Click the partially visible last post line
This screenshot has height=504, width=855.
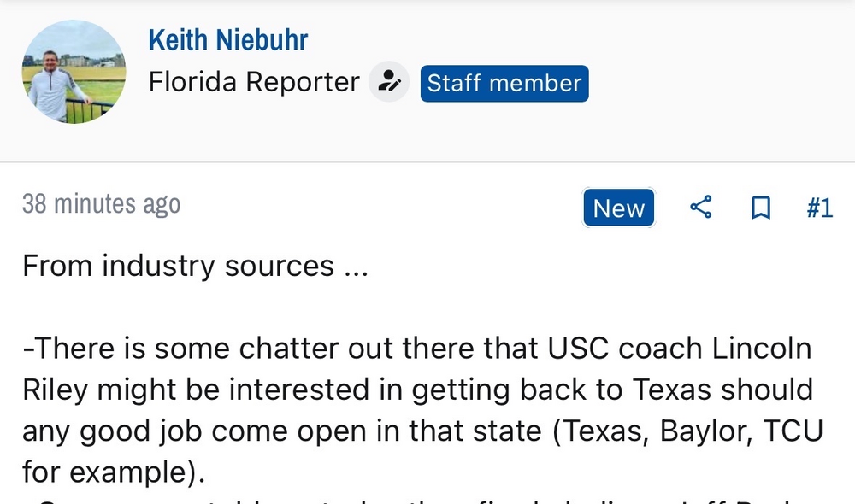427,498
